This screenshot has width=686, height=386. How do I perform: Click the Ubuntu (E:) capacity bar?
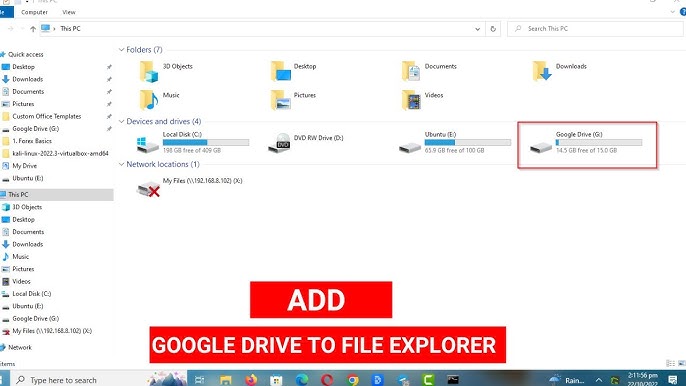(468, 142)
